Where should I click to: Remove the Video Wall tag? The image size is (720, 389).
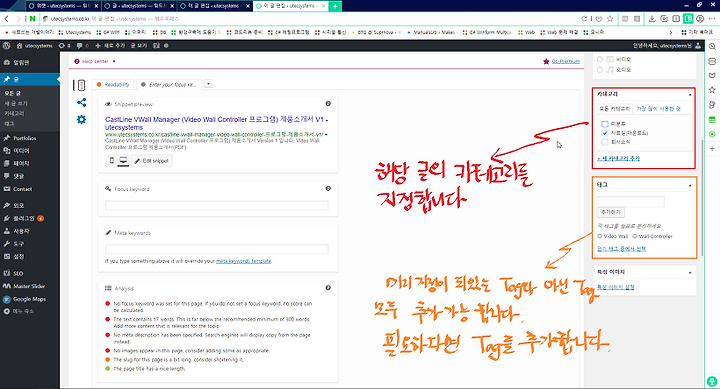[x=600, y=236]
